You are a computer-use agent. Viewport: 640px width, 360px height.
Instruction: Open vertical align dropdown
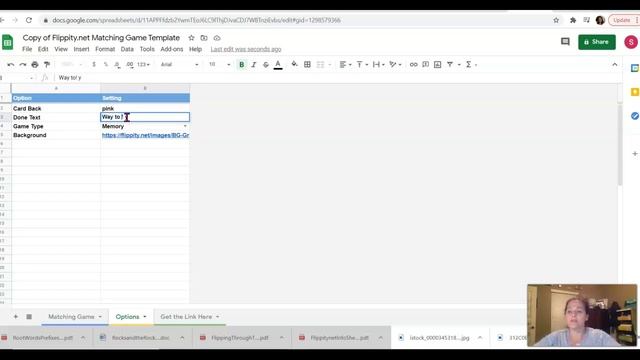(x=362, y=64)
